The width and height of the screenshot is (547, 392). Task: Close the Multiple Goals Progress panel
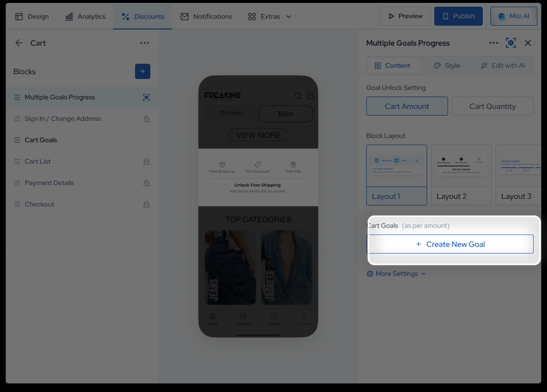tap(528, 43)
